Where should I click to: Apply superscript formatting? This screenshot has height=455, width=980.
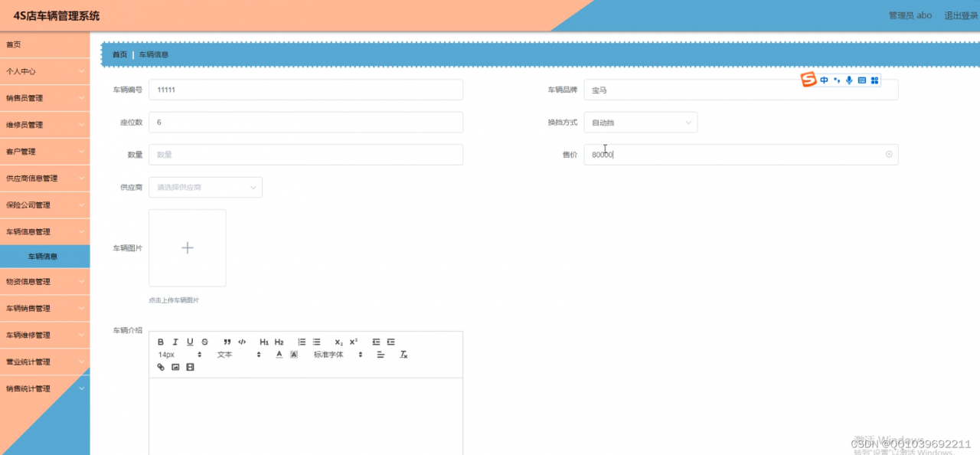tap(354, 342)
